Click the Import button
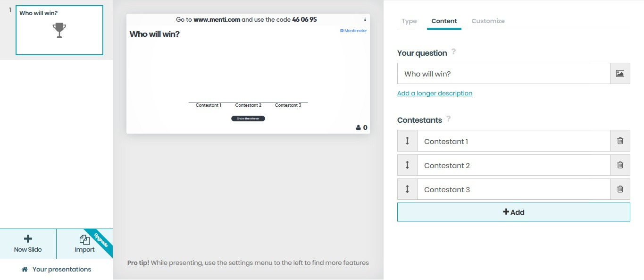 84,244
